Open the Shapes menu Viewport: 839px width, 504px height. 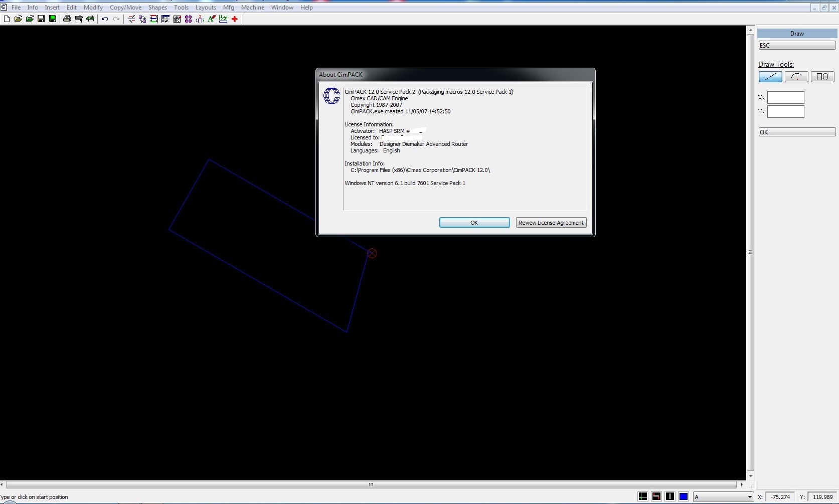pyautogui.click(x=157, y=8)
